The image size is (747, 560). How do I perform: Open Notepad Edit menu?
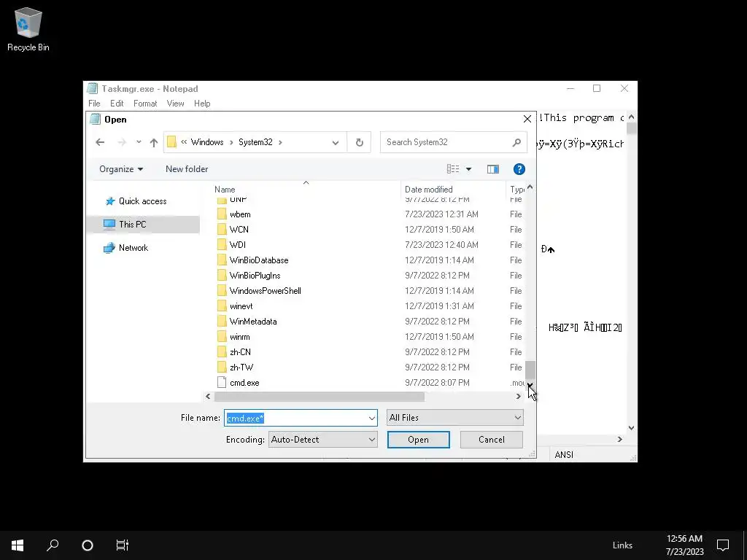[x=117, y=104]
